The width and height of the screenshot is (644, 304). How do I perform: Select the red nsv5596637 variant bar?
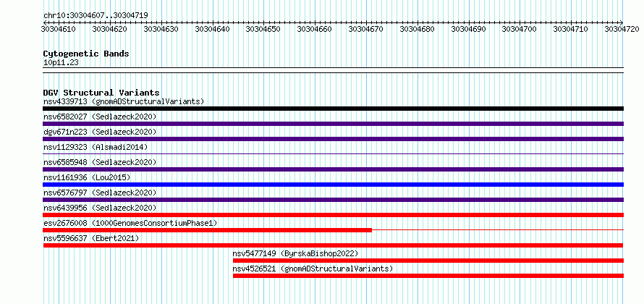click(333, 245)
